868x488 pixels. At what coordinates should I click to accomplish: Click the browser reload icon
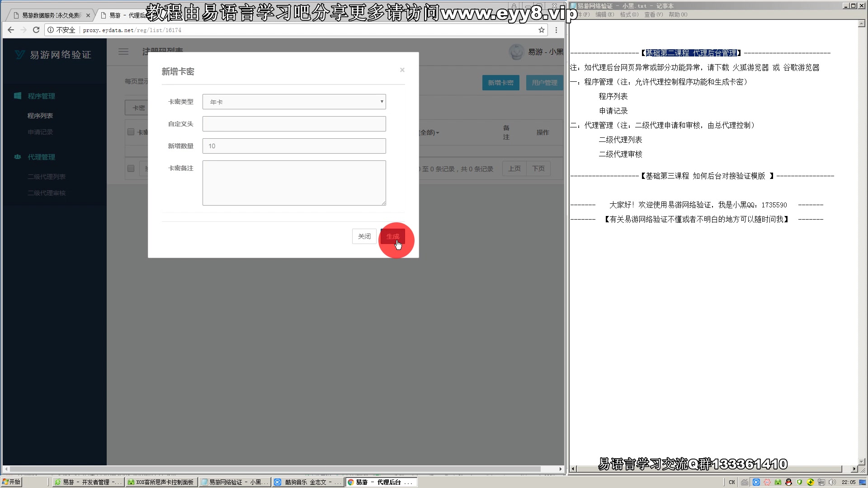pyautogui.click(x=36, y=30)
